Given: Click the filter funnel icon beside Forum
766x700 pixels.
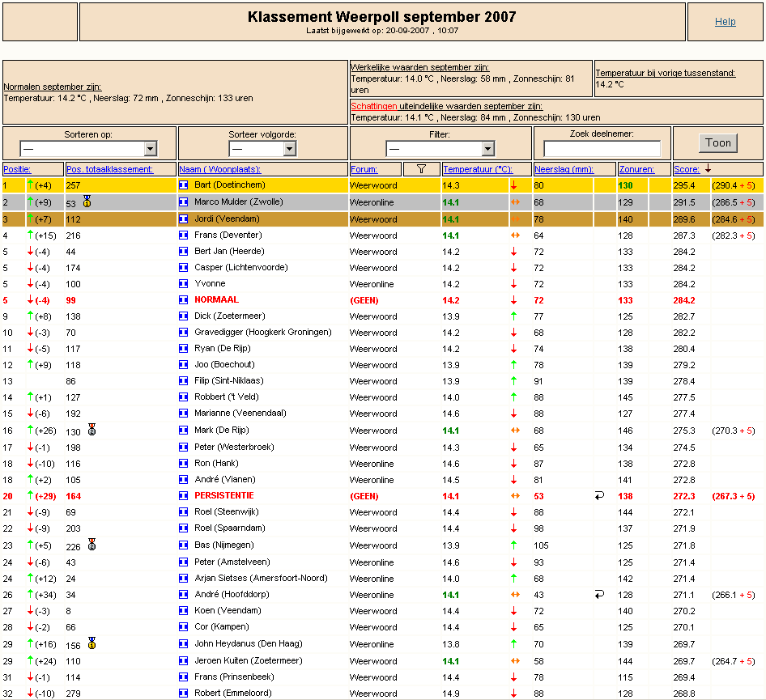Looking at the screenshot, I should 421,169.
